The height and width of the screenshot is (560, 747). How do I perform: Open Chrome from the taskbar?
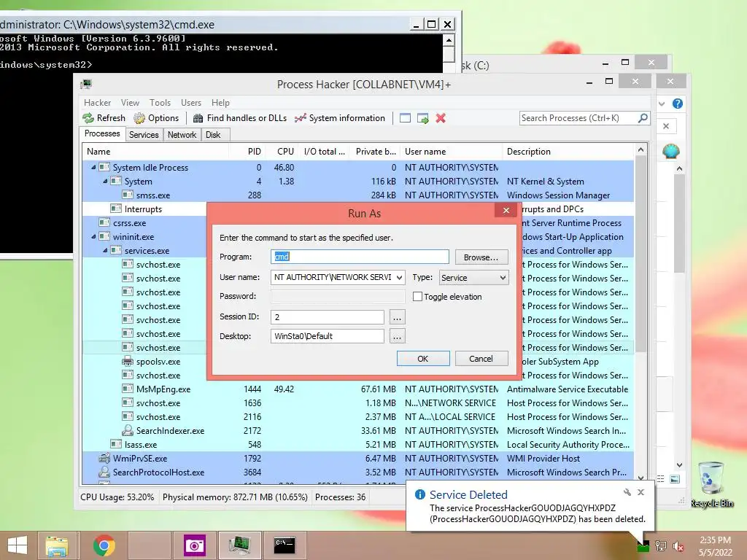coord(104,545)
